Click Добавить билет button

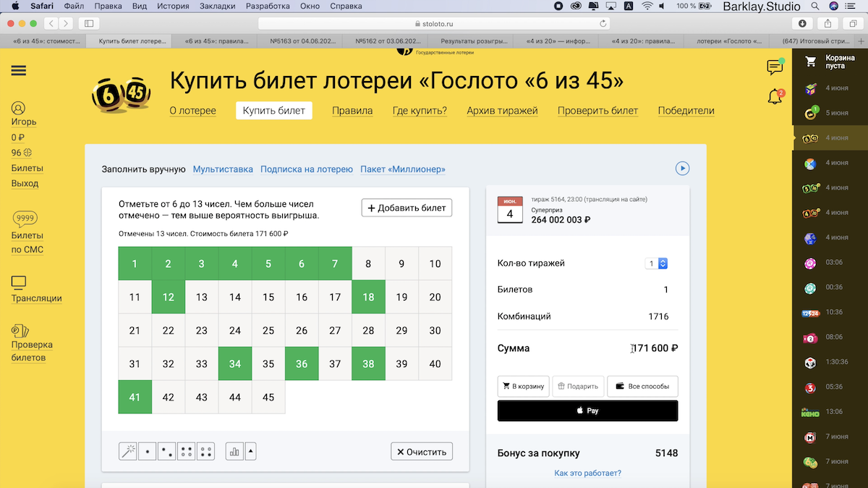[x=407, y=208]
